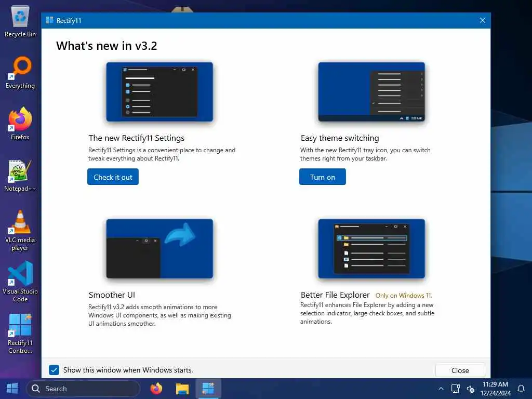The width and height of the screenshot is (532, 399).
Task: Open the notifications bell icon
Action: pyautogui.click(x=521, y=389)
